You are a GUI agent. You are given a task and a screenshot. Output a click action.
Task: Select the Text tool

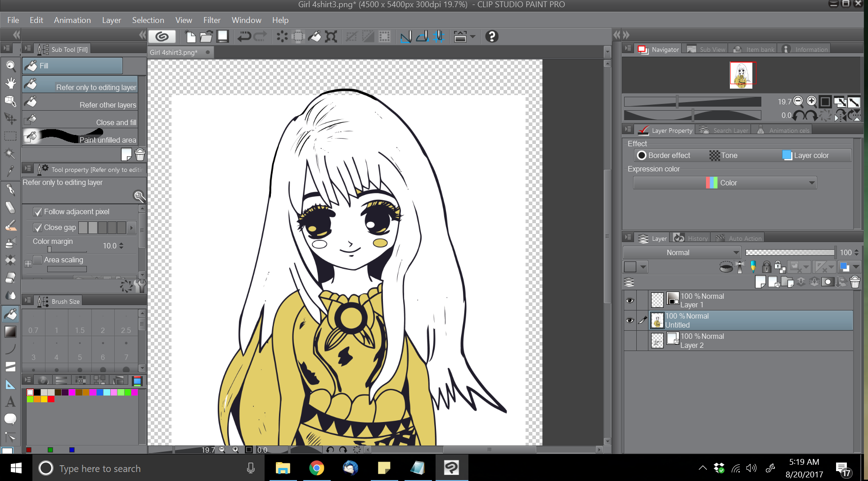(x=10, y=402)
